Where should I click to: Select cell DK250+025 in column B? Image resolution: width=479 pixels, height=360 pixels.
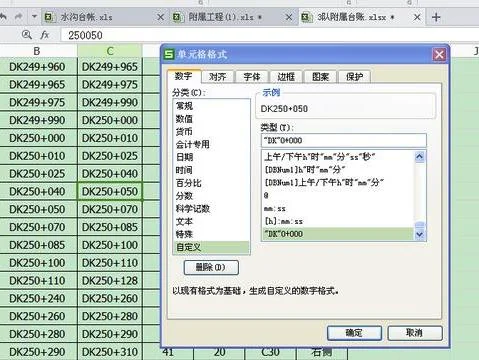[x=38, y=174]
